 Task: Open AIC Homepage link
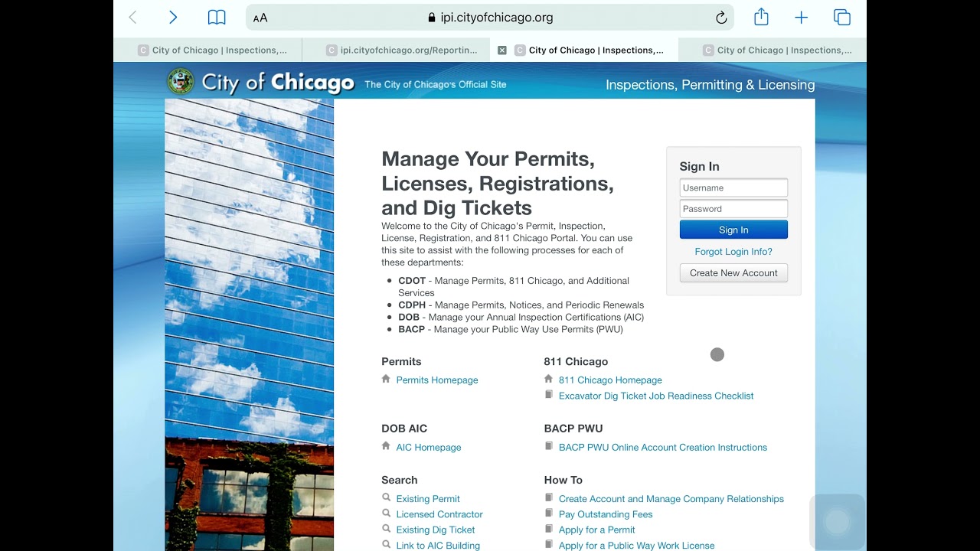(x=429, y=448)
